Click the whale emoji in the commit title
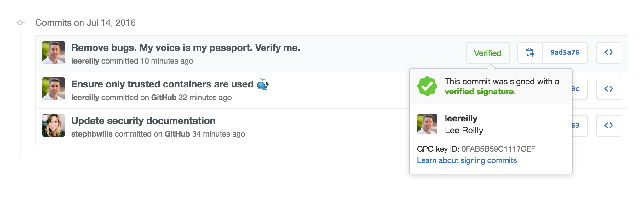This screenshot has height=197, width=644. [262, 84]
